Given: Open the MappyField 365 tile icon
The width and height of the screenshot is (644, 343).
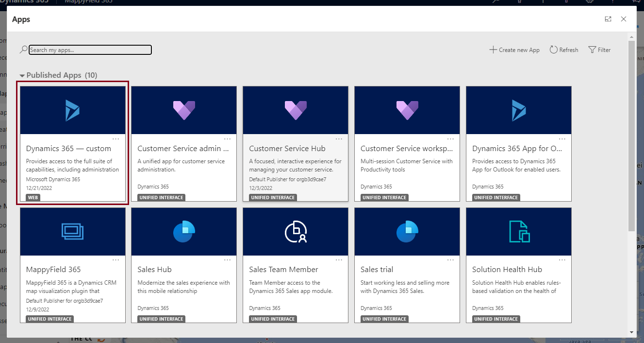Looking at the screenshot, I should [72, 231].
